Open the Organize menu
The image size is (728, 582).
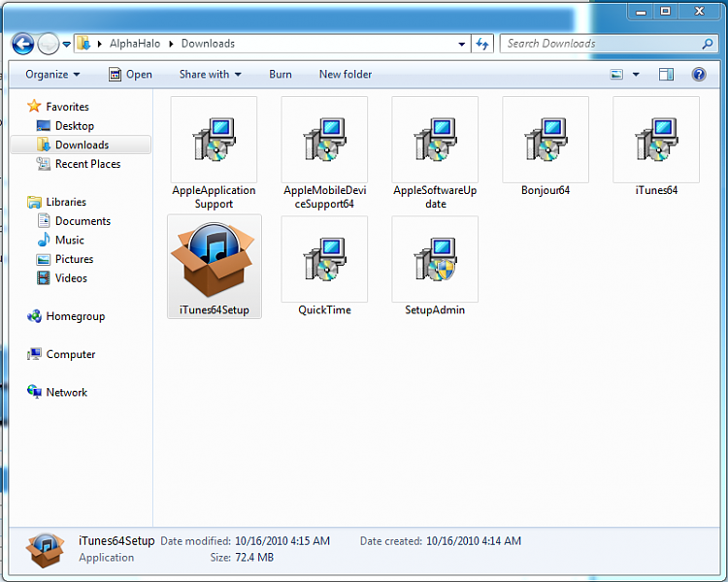[x=52, y=75]
